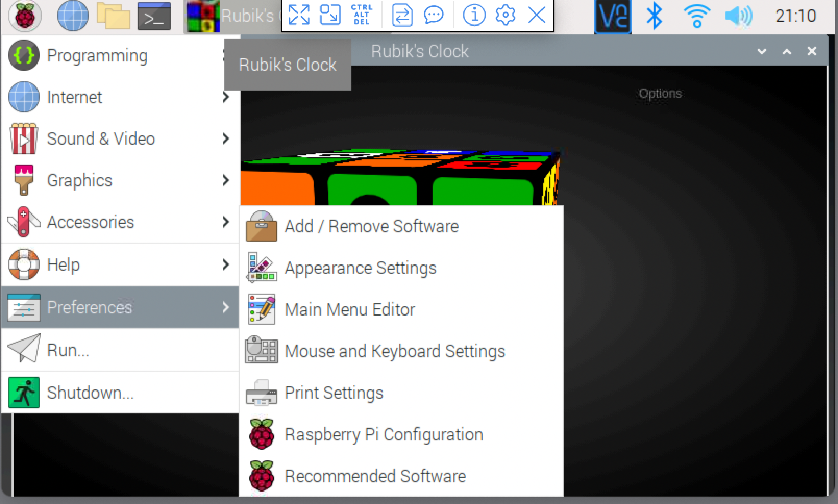Image resolution: width=838 pixels, height=504 pixels.
Task: Open Mouse and Keyboard Settings
Action: pyautogui.click(x=401, y=351)
